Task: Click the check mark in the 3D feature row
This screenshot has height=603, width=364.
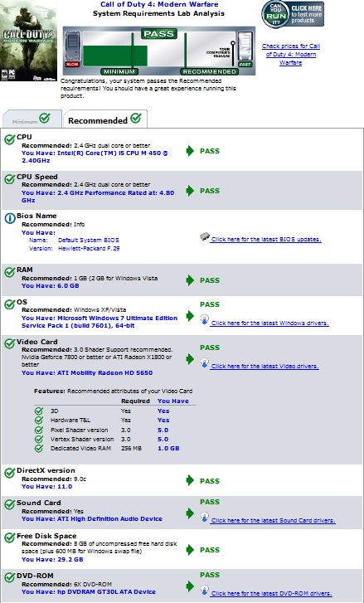Action: (39, 411)
